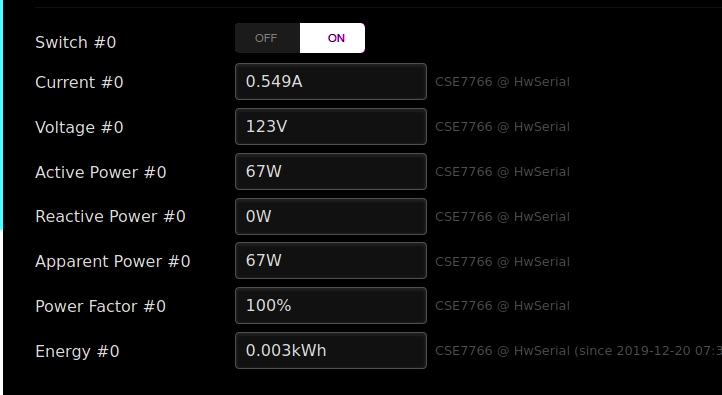The image size is (722, 395).
Task: Click CSE7766 sensor note beside Voltage field
Action: 502,127
